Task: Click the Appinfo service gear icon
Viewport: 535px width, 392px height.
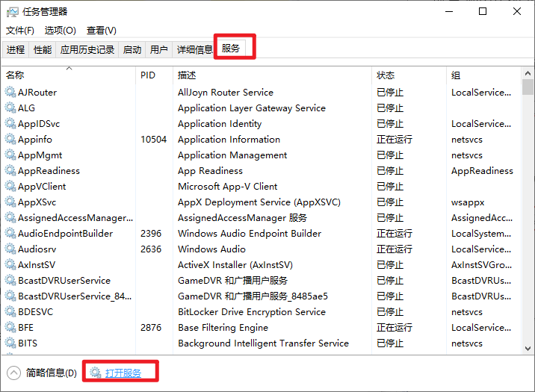Action: coord(10,139)
